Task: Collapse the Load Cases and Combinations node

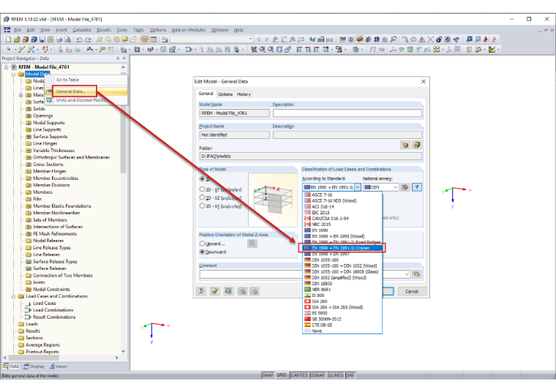Action: point(13,296)
